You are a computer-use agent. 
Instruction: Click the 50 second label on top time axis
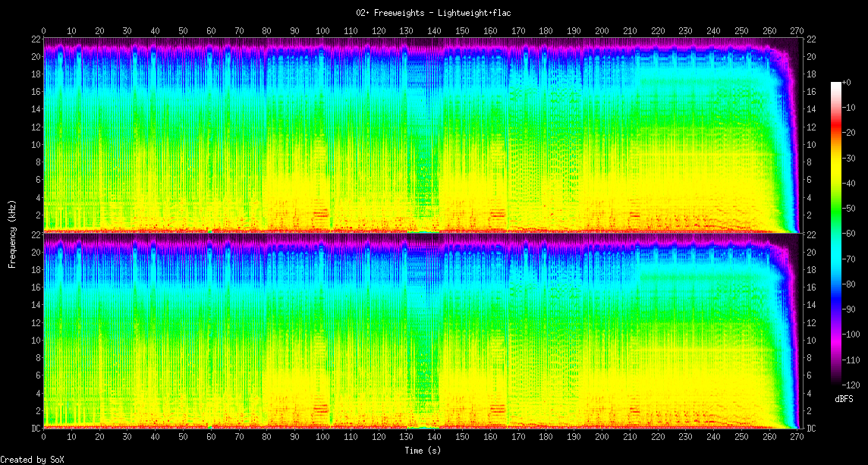tap(183, 30)
